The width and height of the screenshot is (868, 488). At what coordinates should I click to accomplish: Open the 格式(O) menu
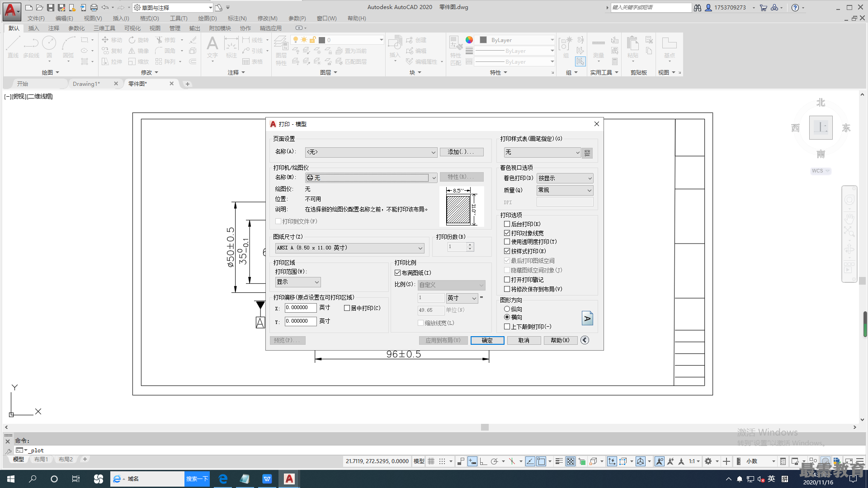pos(150,19)
